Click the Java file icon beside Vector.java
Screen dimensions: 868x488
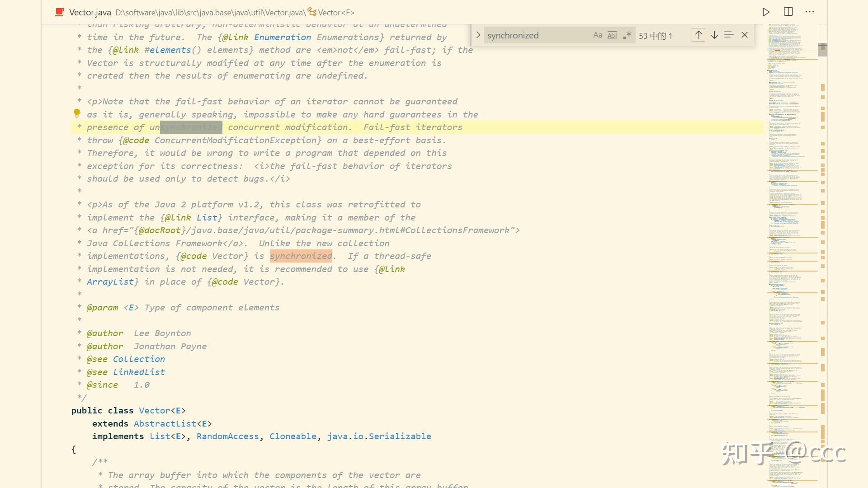click(59, 12)
